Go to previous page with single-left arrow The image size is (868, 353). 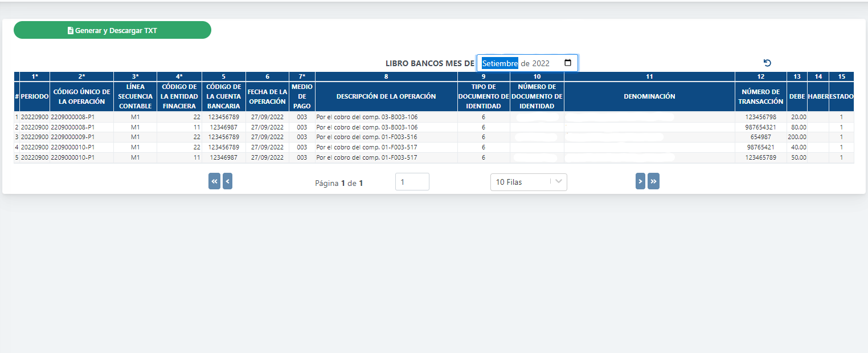pyautogui.click(x=227, y=181)
